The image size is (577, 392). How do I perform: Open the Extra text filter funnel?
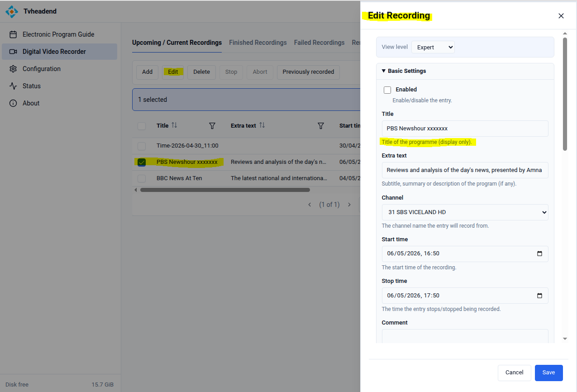pos(320,126)
